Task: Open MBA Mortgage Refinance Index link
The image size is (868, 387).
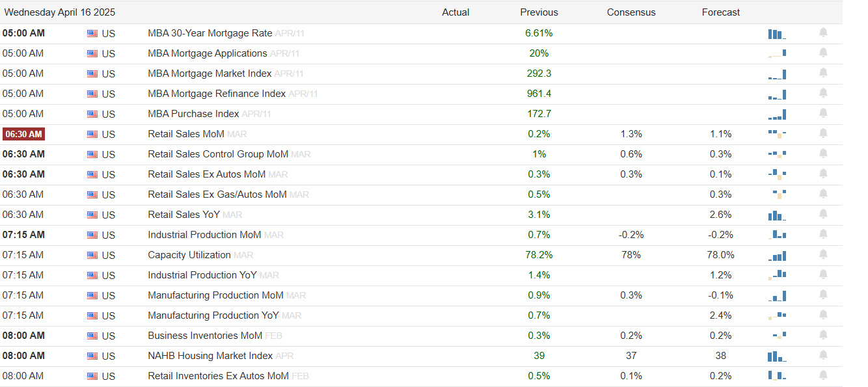Action: pos(217,94)
